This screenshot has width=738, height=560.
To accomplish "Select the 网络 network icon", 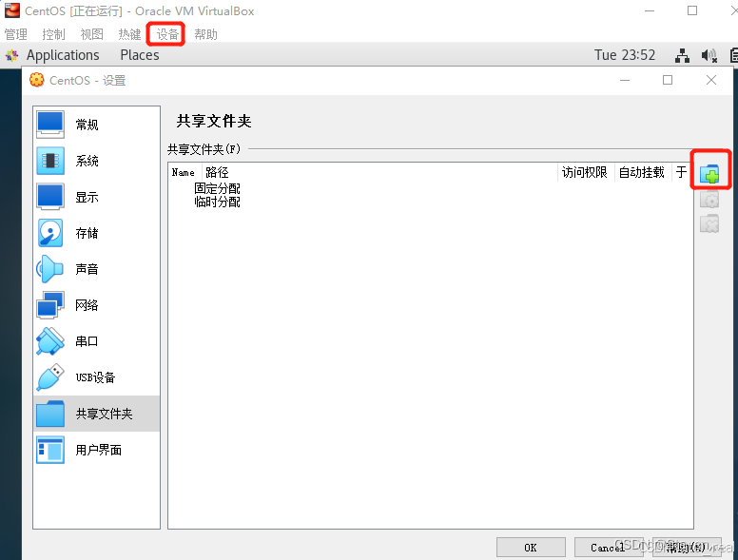I will point(50,305).
